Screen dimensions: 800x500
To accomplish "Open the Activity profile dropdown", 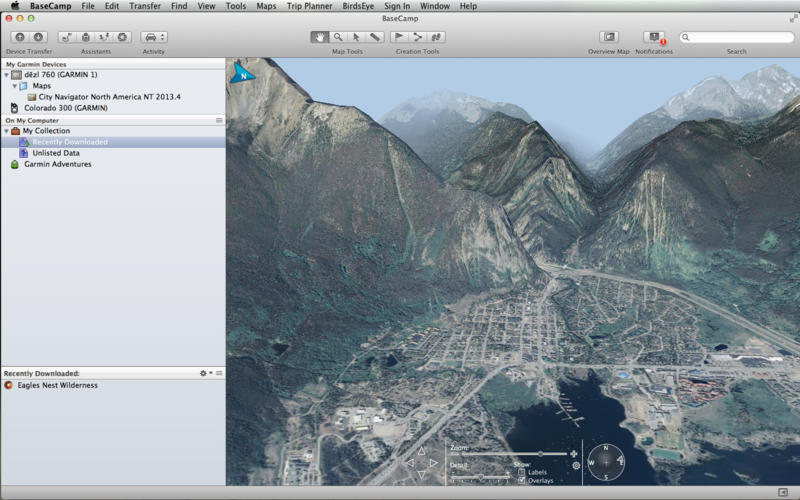I will click(x=154, y=37).
